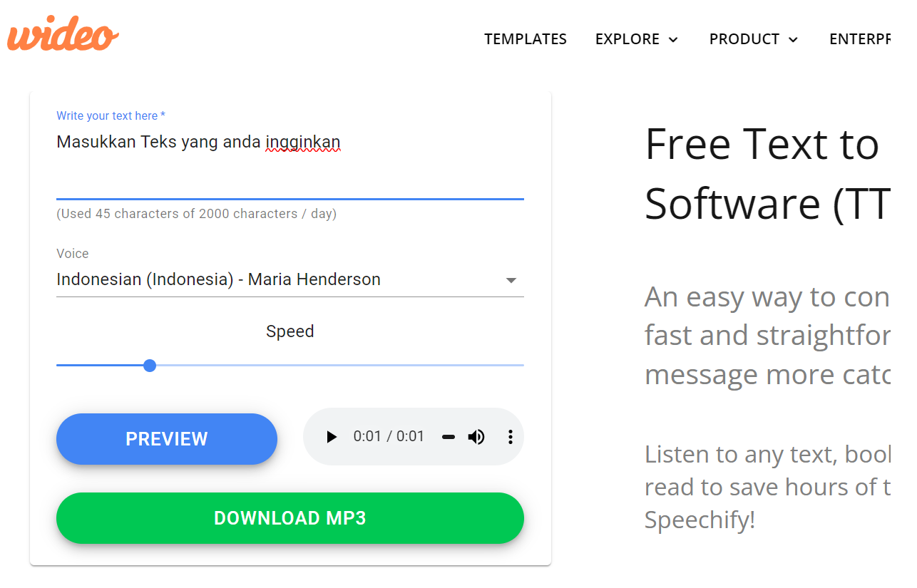The image size is (917, 588).
Task: Click the chevron beside EXPLORE
Action: [x=673, y=40]
